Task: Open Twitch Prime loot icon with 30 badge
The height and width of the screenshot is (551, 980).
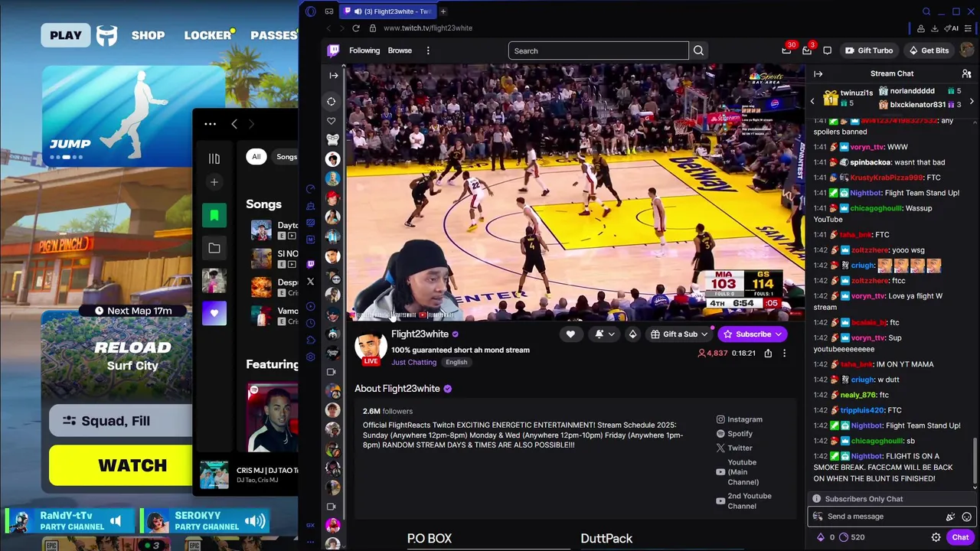Action: click(786, 51)
